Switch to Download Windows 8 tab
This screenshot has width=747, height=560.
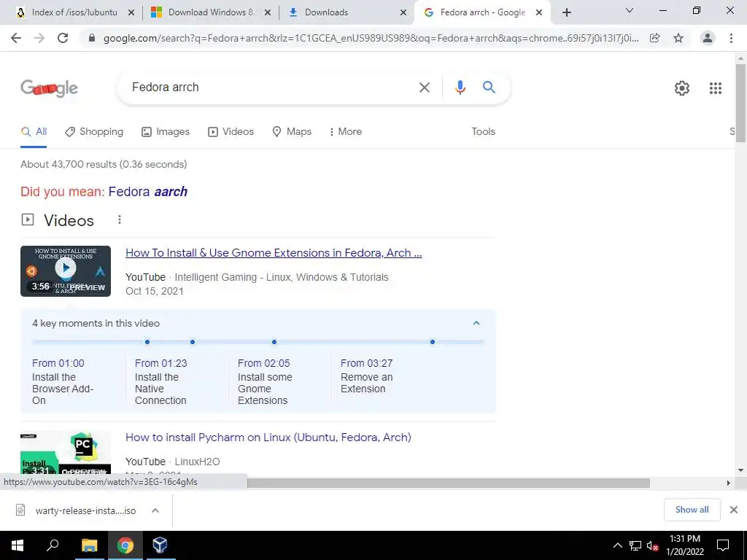pos(209,12)
